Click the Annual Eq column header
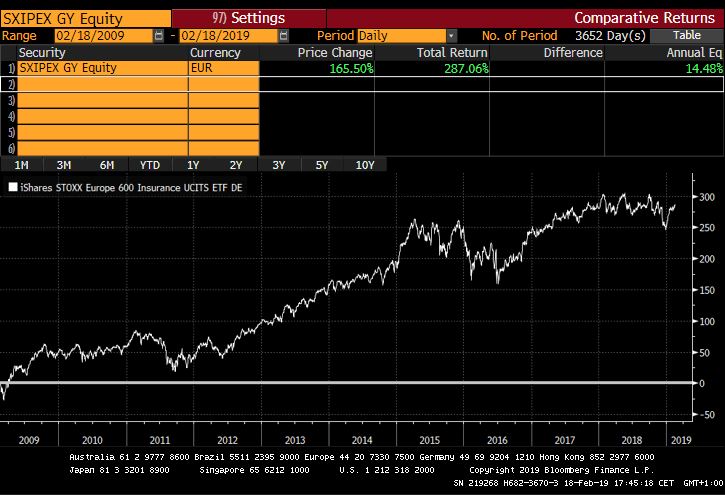 694,53
